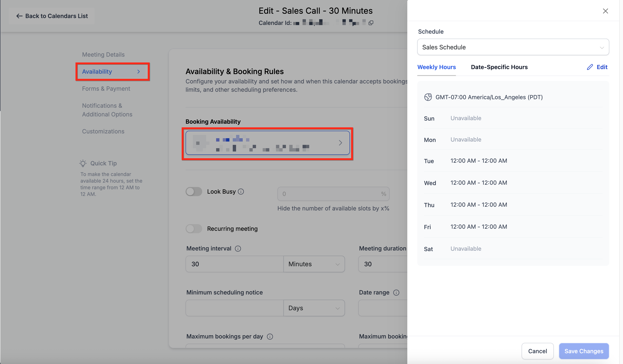Viewport: 623px width, 364px height.
Task: Enable the Recurring meeting toggle
Action: [194, 229]
